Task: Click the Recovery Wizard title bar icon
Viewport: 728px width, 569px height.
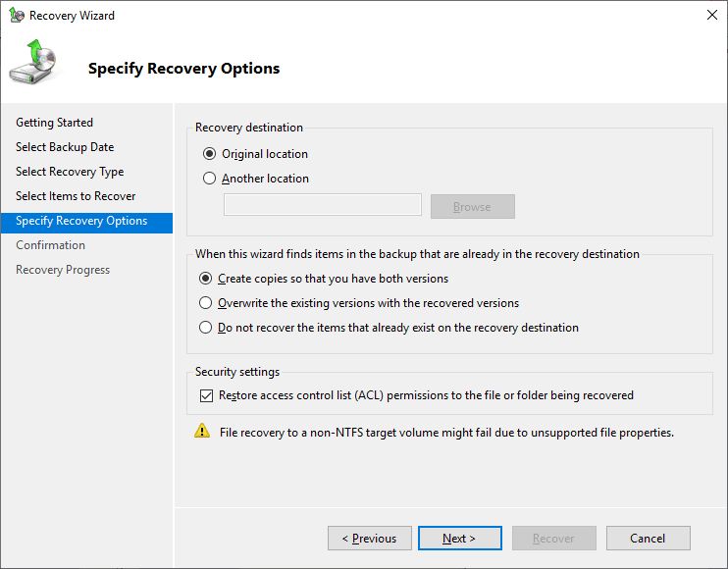Action: (x=17, y=16)
